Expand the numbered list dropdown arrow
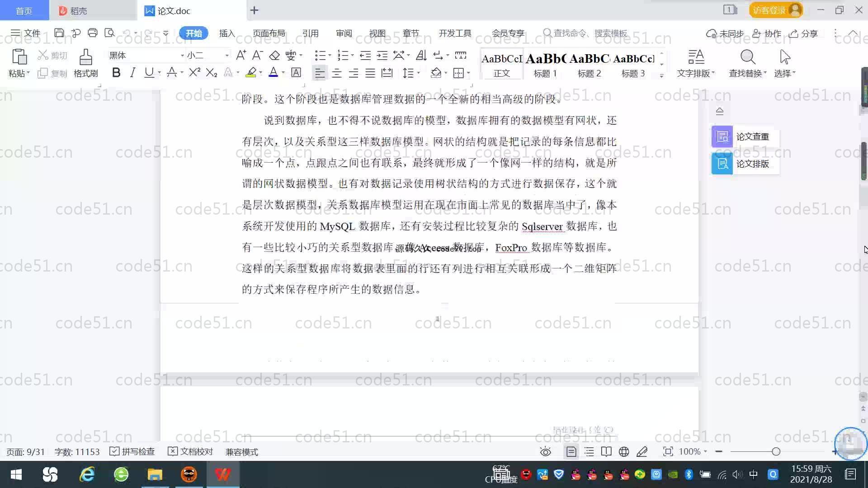 pos(352,56)
